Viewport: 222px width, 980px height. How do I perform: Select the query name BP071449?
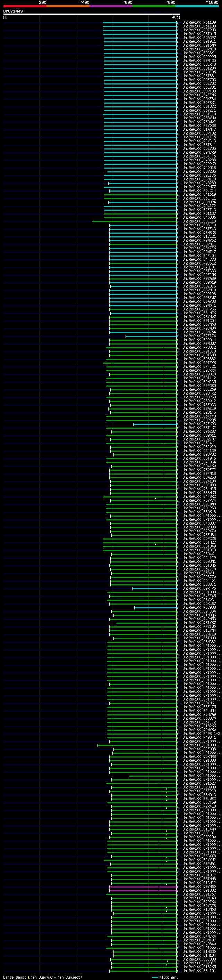pyautogui.click(x=13, y=11)
